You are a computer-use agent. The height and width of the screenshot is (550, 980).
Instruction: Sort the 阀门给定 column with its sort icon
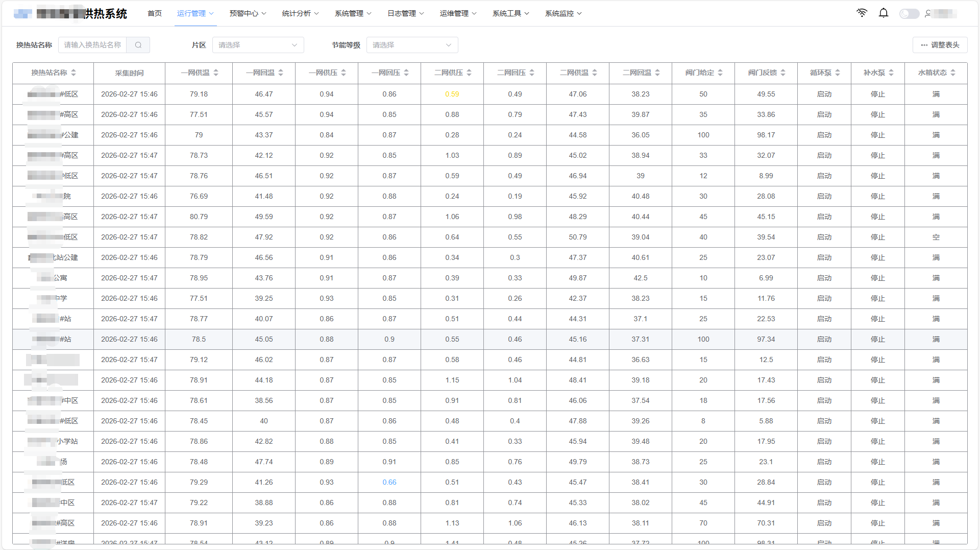[x=721, y=73]
